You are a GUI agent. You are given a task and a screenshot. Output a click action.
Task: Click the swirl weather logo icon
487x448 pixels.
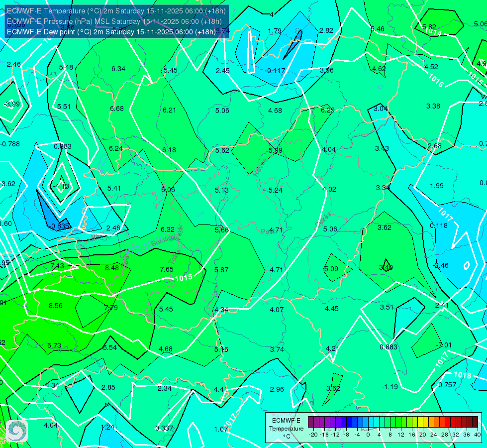coord(17,431)
